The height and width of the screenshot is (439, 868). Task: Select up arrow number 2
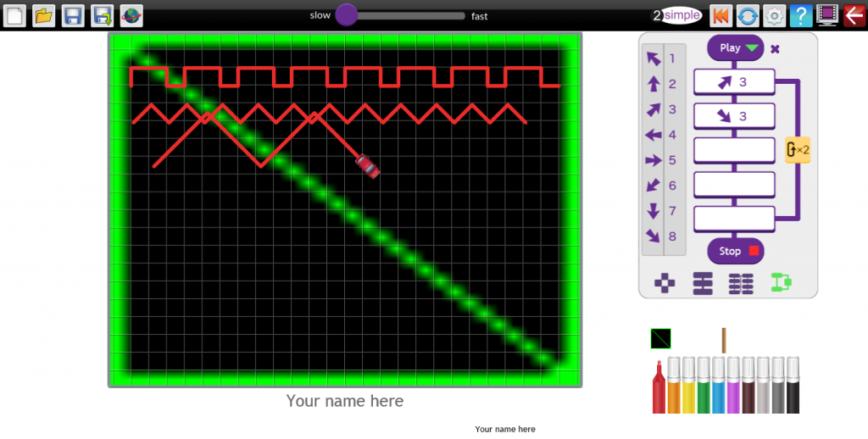click(654, 84)
